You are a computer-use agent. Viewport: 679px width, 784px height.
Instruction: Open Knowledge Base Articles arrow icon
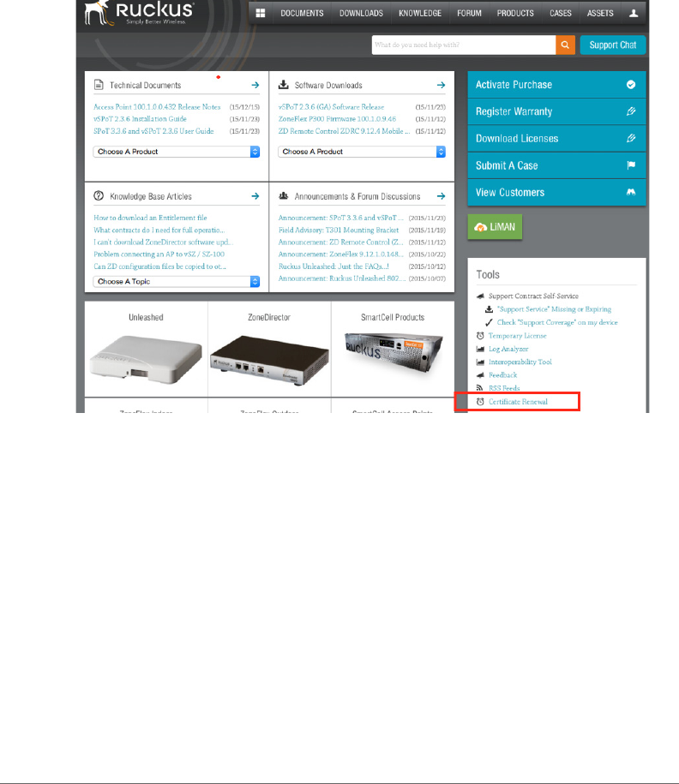click(x=255, y=196)
